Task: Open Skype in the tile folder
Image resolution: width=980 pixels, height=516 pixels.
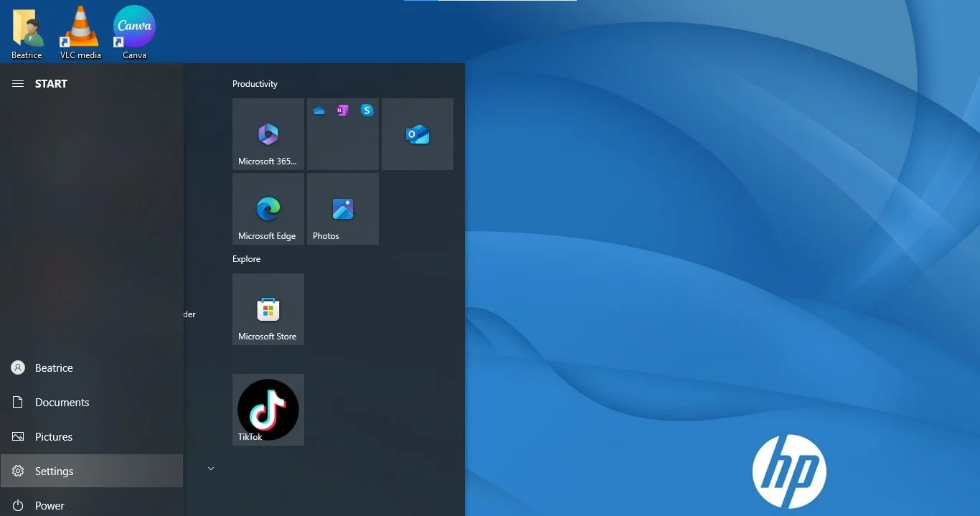Action: tap(367, 110)
